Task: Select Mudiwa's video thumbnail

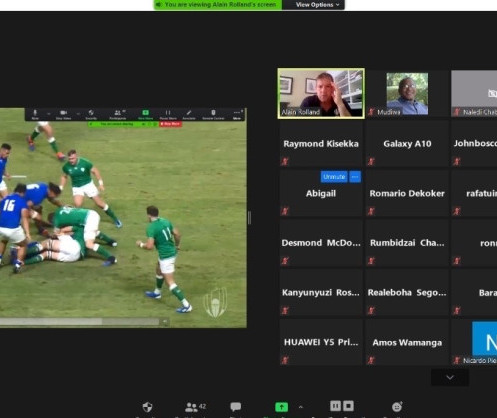Action: pyautogui.click(x=407, y=93)
